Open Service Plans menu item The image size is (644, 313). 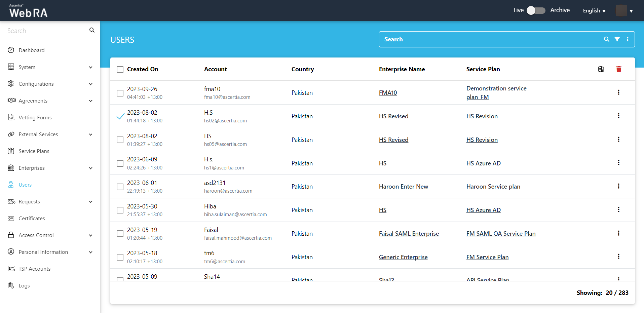[34, 151]
